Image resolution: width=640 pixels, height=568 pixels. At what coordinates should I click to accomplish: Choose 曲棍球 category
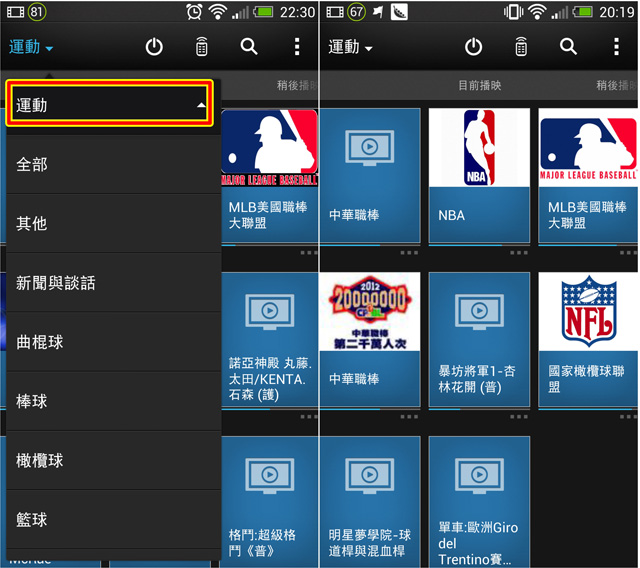(113, 342)
